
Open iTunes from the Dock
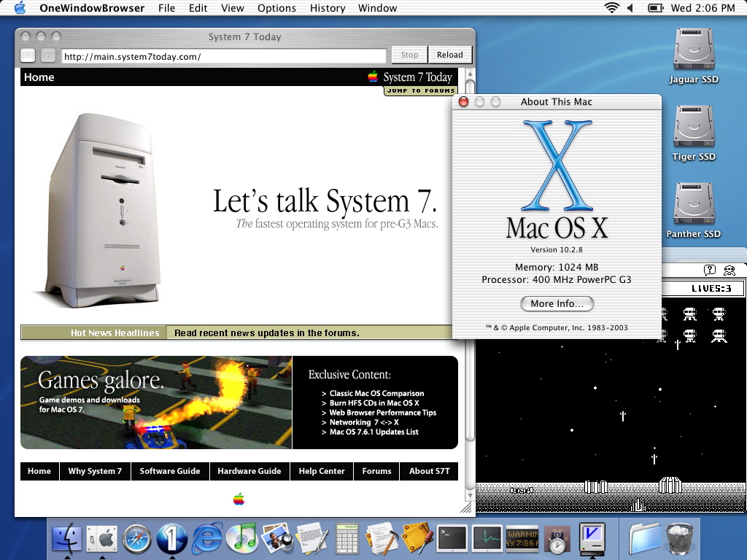[x=242, y=539]
